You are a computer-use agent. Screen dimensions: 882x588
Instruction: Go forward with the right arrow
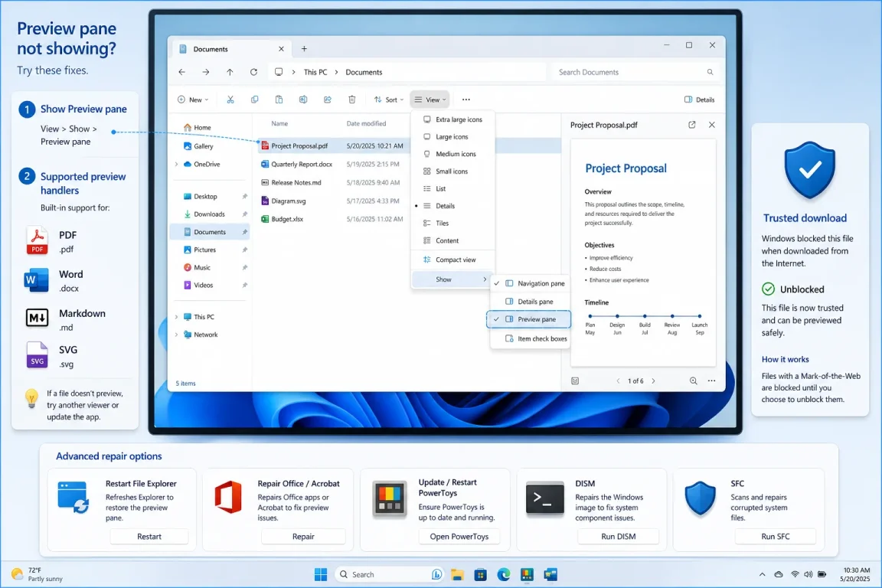pyautogui.click(x=206, y=72)
